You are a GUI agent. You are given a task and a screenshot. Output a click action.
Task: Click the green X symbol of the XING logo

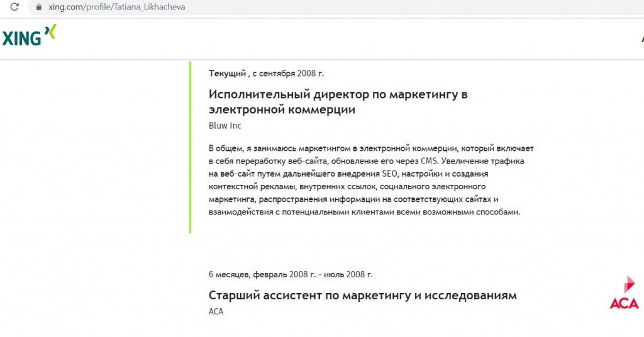(50, 31)
